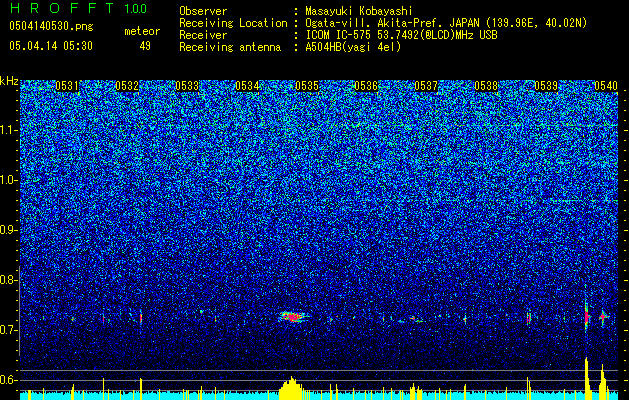The width and height of the screenshot is (629, 400).
Task: Click the Receiver field label
Action: (x=203, y=35)
